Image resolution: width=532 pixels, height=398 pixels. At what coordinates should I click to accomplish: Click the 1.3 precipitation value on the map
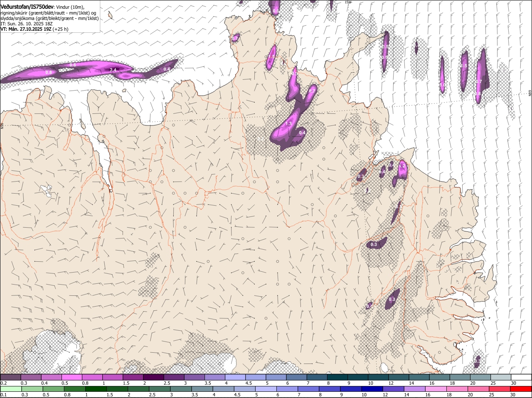(289, 124)
